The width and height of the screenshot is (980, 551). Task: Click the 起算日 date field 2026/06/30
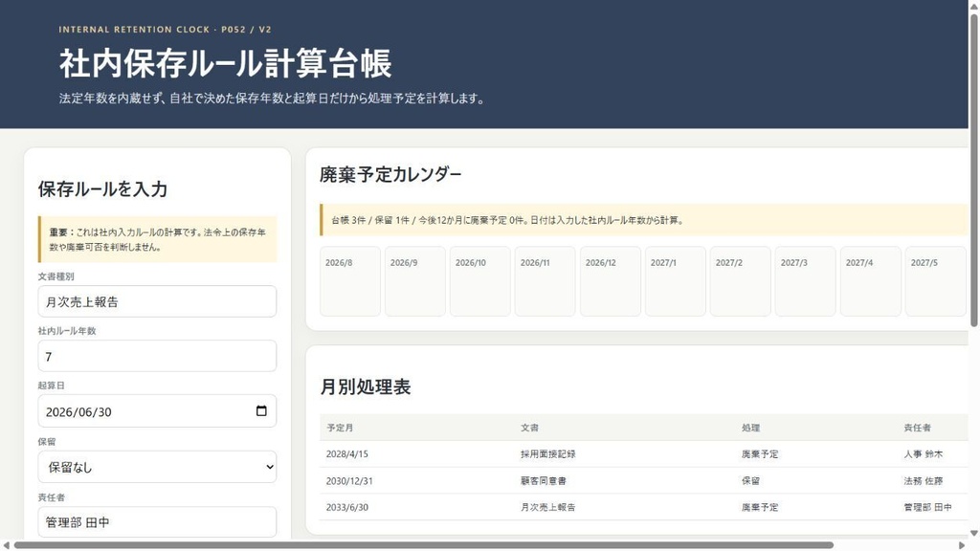pyautogui.click(x=157, y=411)
